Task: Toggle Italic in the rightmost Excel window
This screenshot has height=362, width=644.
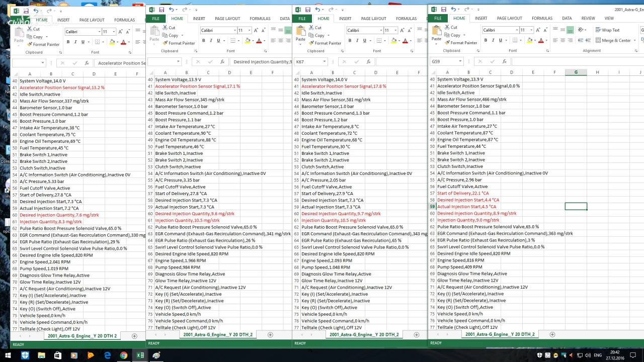Action: pyautogui.click(x=493, y=40)
